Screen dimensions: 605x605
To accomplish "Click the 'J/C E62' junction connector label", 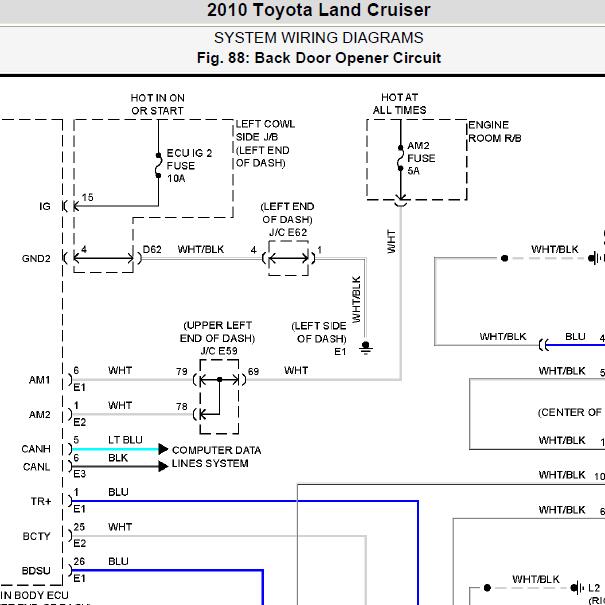I will pyautogui.click(x=288, y=233).
